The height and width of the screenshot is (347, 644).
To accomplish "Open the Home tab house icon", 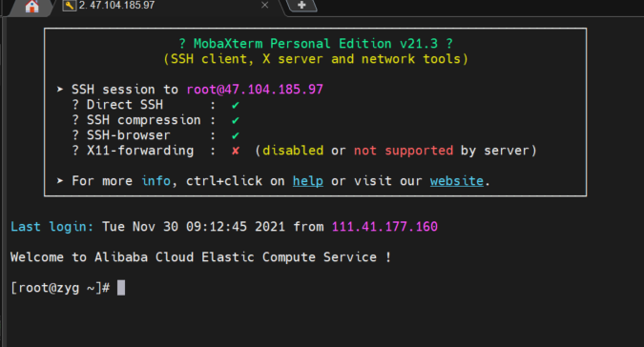I will pos(31,6).
